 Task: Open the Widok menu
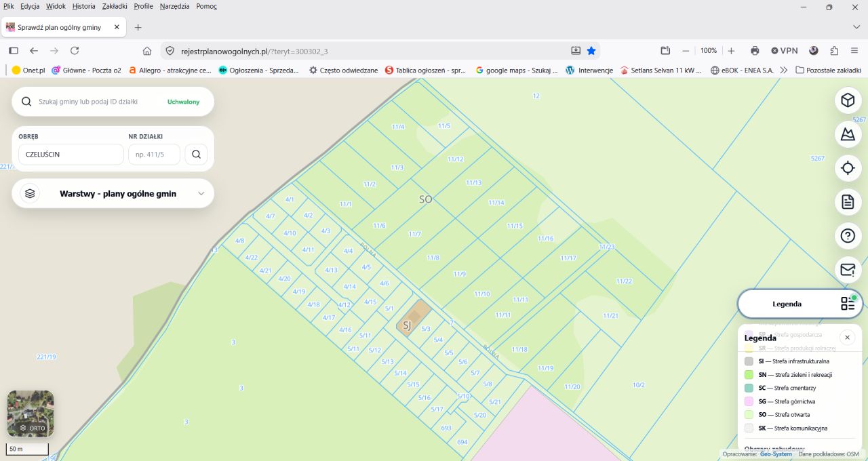tap(56, 6)
